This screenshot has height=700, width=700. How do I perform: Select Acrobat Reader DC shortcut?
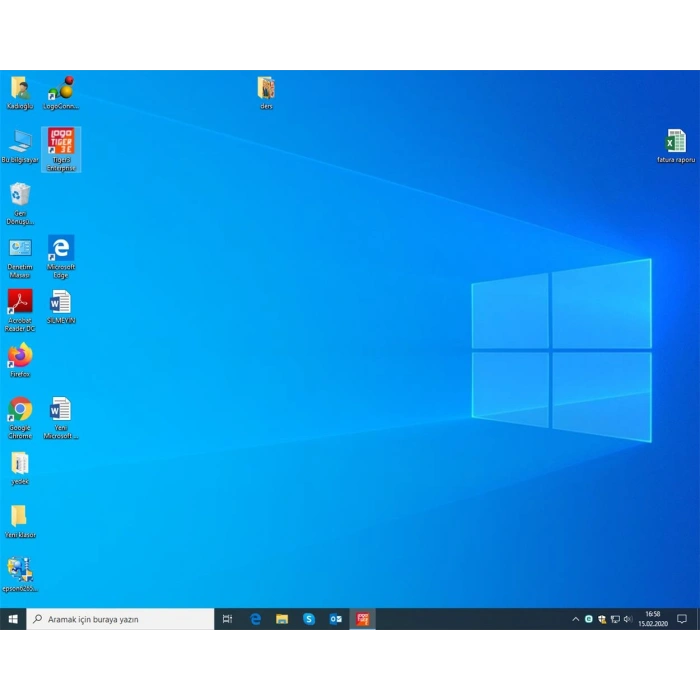coord(20,310)
